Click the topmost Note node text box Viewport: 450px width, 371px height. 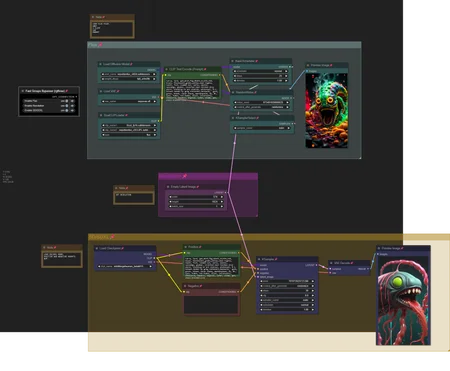click(x=112, y=29)
